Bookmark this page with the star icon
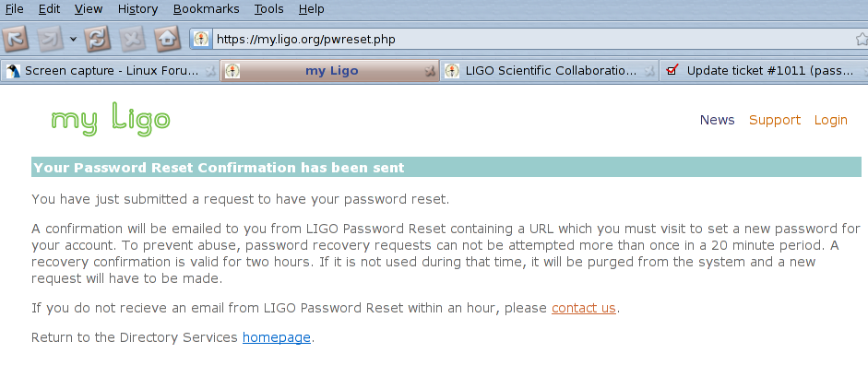 (862, 40)
